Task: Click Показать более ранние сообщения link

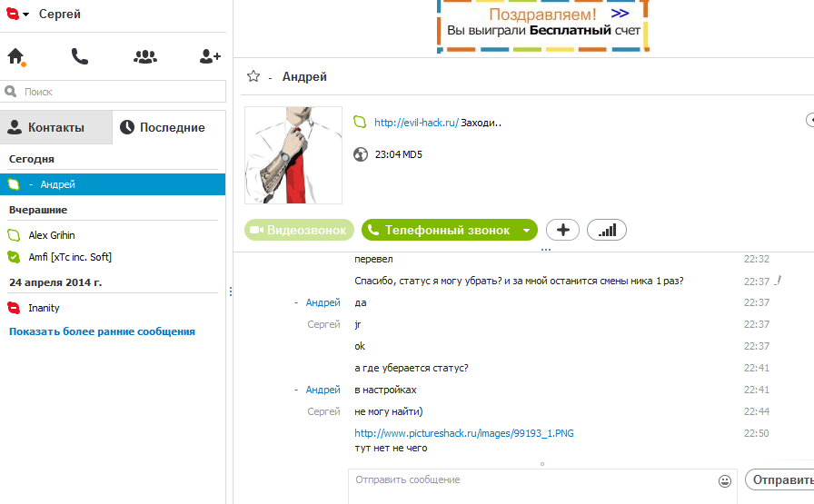Action: [102, 331]
